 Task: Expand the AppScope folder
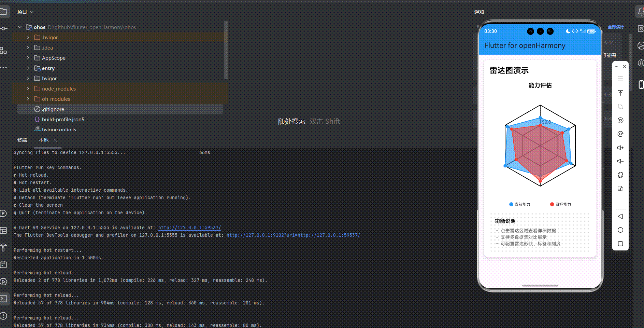[28, 58]
